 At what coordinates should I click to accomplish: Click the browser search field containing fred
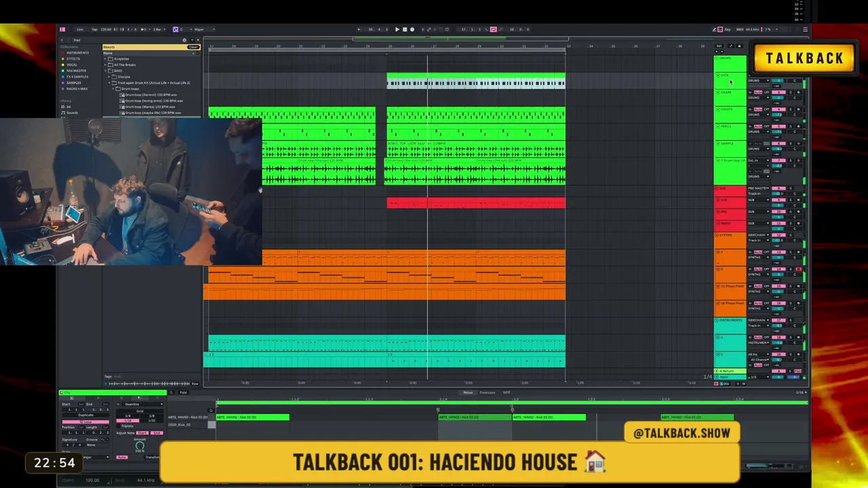[x=125, y=40]
